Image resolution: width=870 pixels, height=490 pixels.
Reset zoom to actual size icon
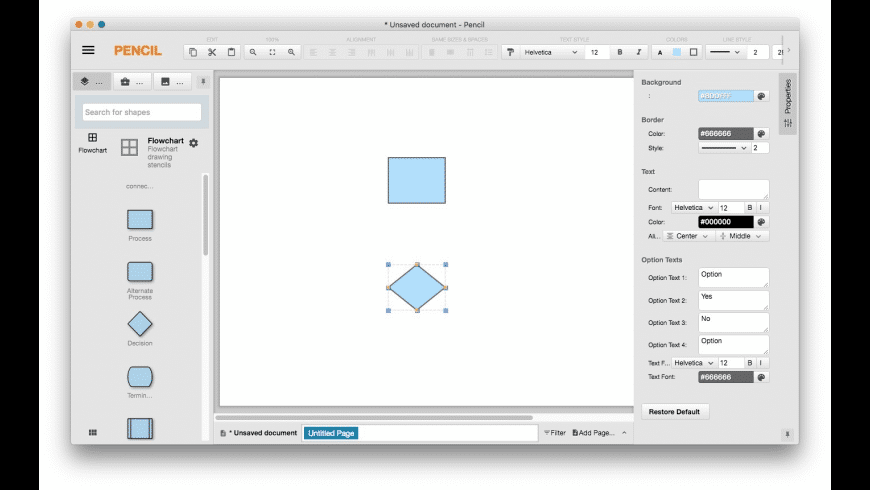tap(272, 52)
